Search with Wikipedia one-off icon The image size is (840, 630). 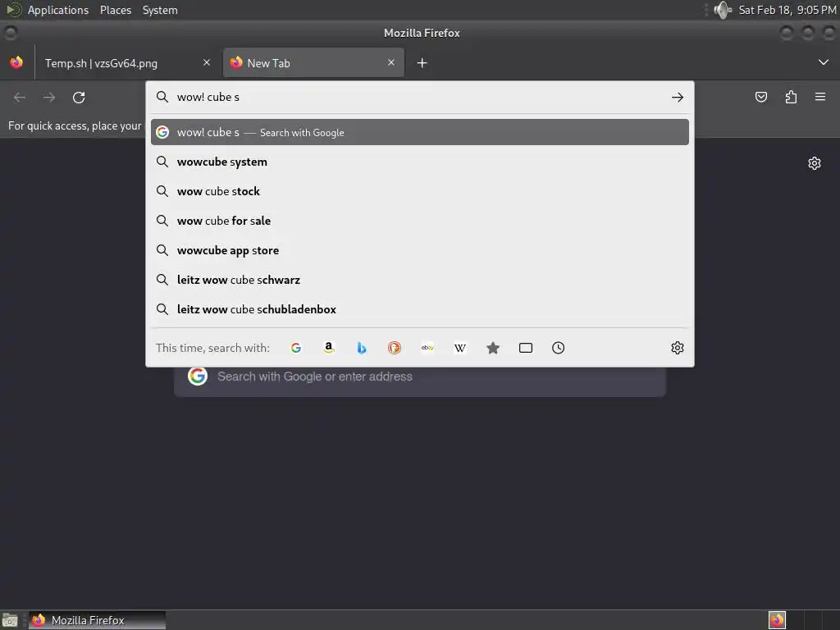tap(460, 348)
